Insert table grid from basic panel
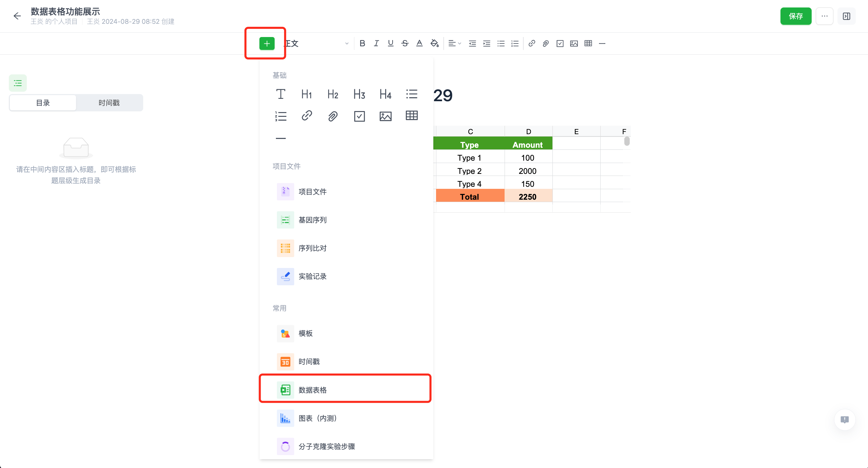This screenshot has width=868, height=468. point(412,116)
